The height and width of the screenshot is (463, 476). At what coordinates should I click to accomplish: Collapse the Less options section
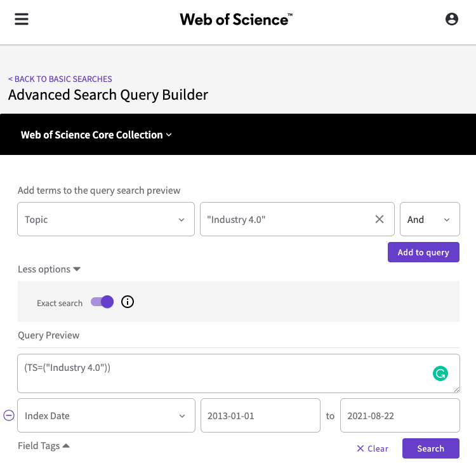[x=49, y=269]
